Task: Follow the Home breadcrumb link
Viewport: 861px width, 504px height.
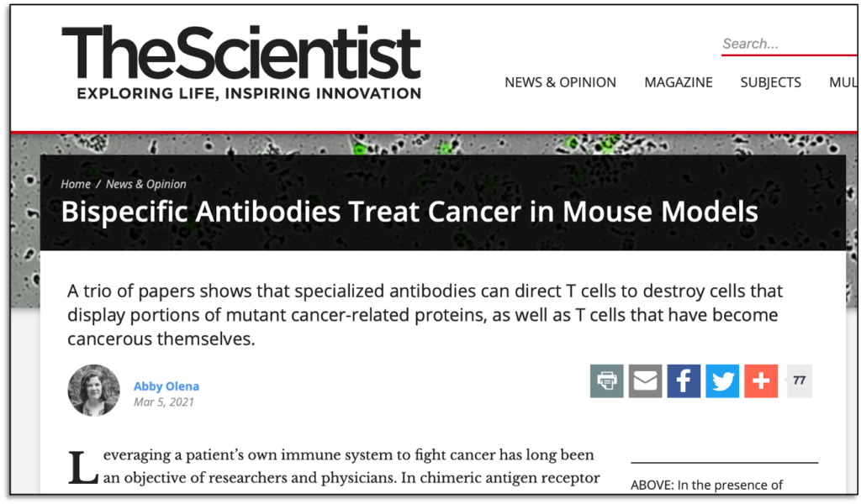Action: pos(76,184)
